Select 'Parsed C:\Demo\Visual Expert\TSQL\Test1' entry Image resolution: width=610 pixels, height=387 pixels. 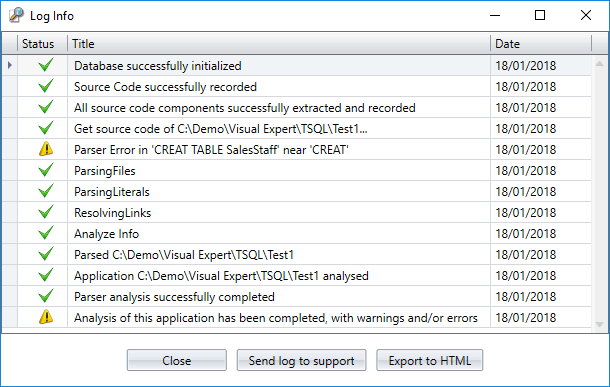184,255
